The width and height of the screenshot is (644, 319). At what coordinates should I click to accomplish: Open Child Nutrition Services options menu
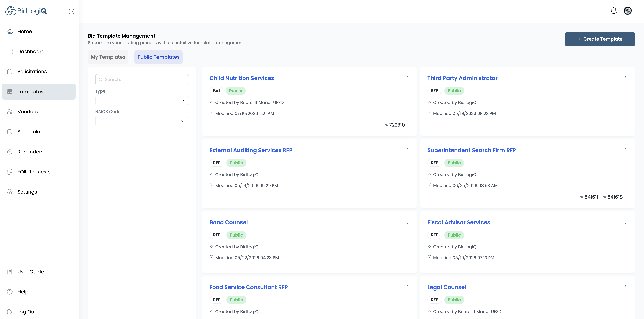pyautogui.click(x=408, y=78)
